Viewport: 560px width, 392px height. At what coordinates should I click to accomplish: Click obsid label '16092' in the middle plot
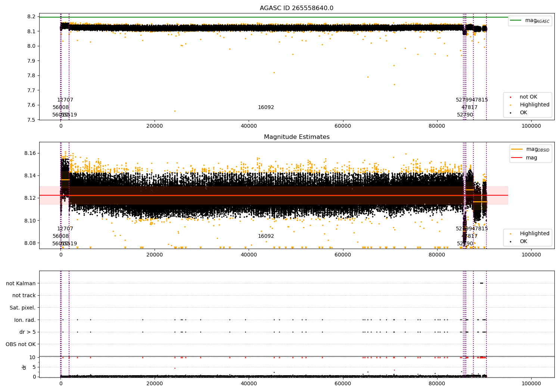266,236
